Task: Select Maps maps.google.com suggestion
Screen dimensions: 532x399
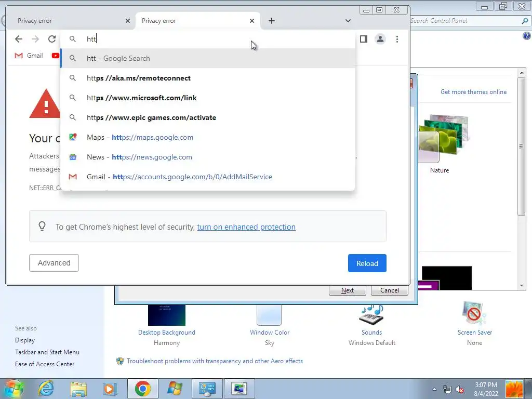Action: (208, 137)
